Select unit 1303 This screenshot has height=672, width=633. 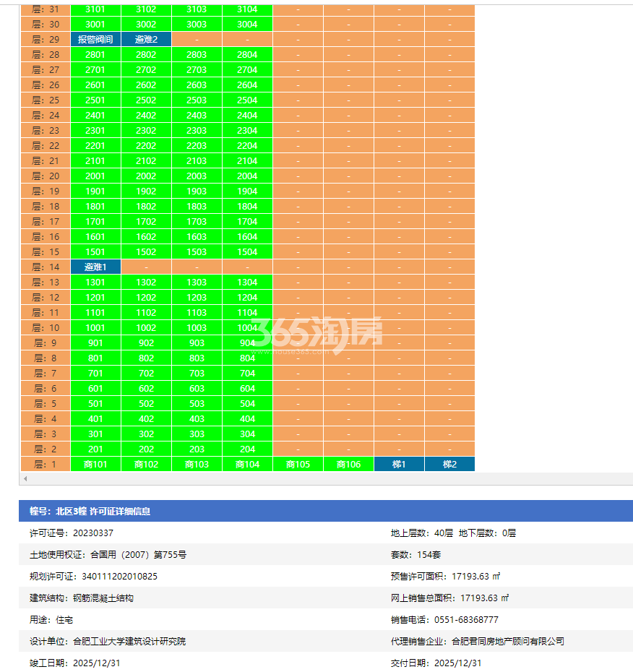tap(197, 283)
